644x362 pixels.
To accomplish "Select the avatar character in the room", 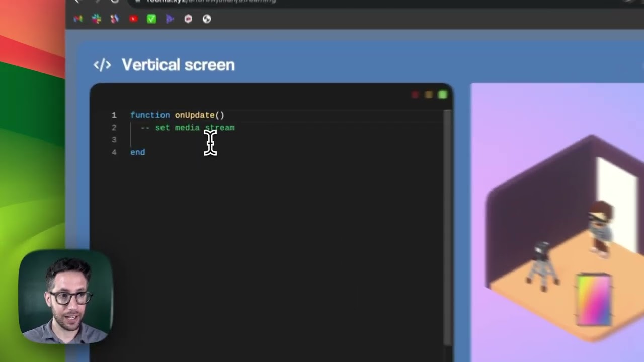I will (600, 229).
